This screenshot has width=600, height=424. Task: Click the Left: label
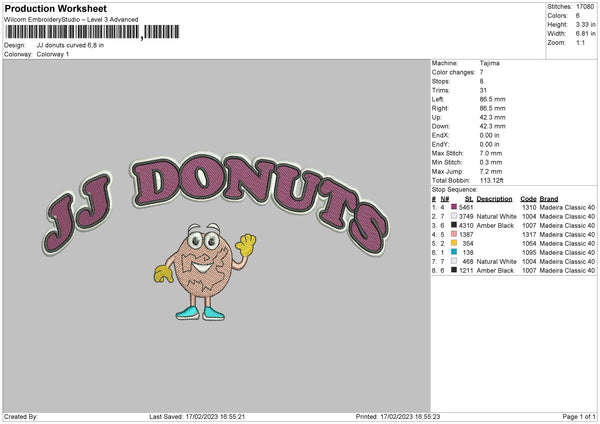pyautogui.click(x=438, y=99)
